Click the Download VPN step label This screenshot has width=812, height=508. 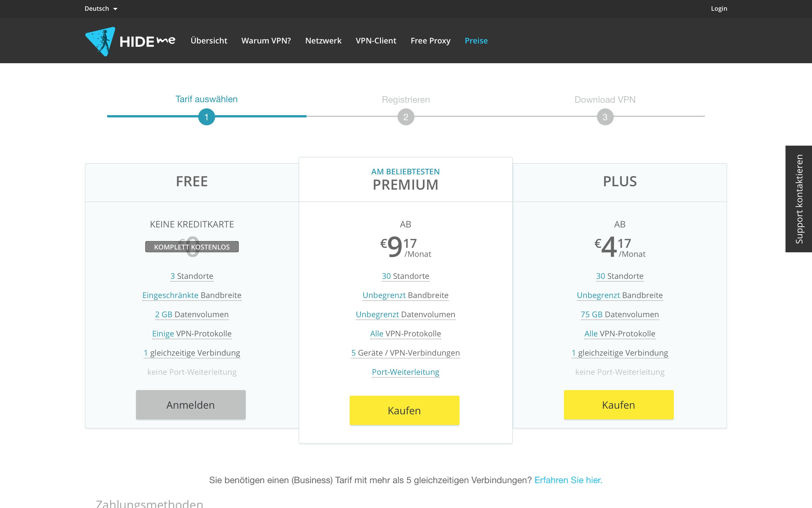[x=605, y=100]
